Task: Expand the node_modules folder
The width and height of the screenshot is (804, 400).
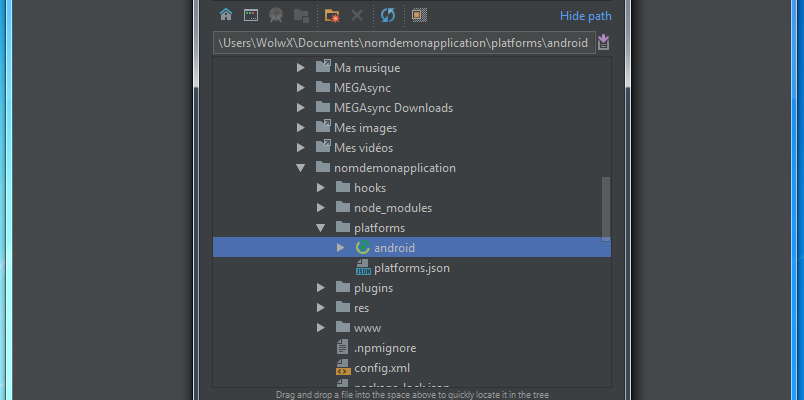Action: point(321,208)
